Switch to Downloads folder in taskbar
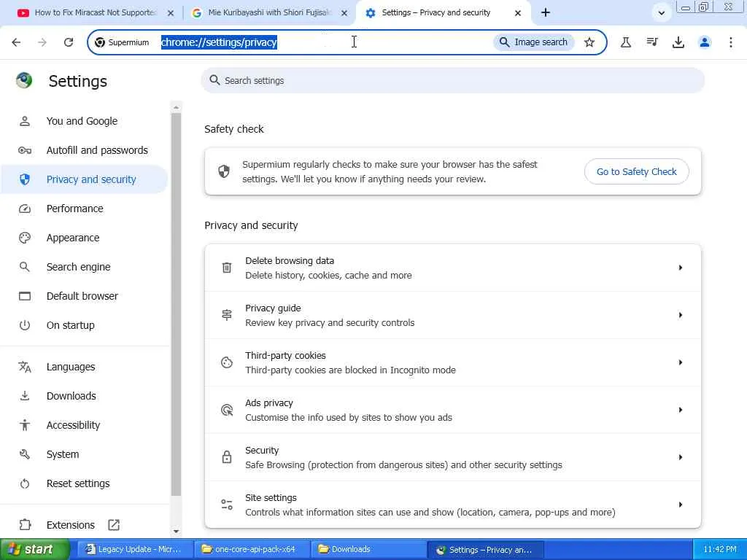Viewport: 747px width, 560px height. (367, 550)
